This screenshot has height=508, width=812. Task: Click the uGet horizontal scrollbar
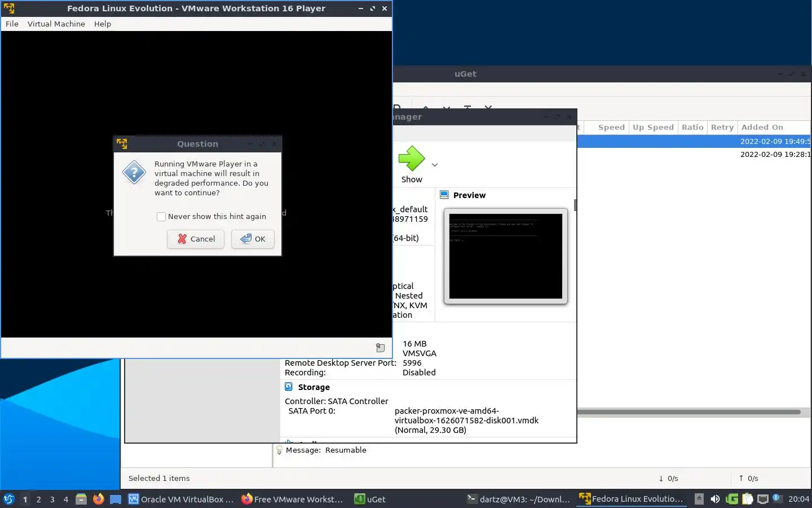(689, 412)
